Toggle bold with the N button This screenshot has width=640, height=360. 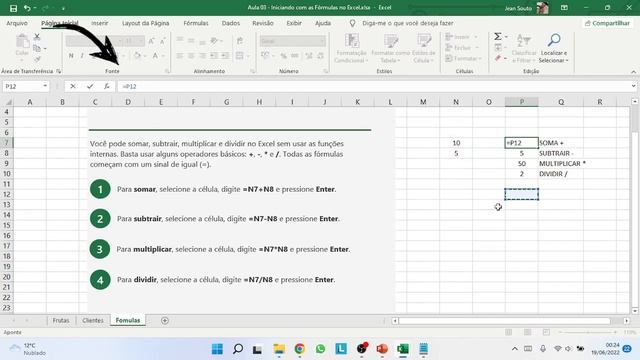(71, 56)
